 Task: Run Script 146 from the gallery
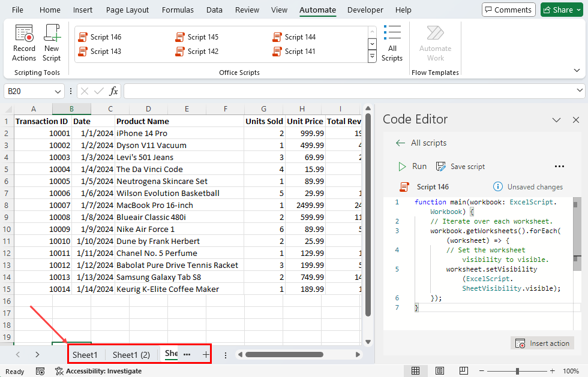pyautogui.click(x=100, y=37)
